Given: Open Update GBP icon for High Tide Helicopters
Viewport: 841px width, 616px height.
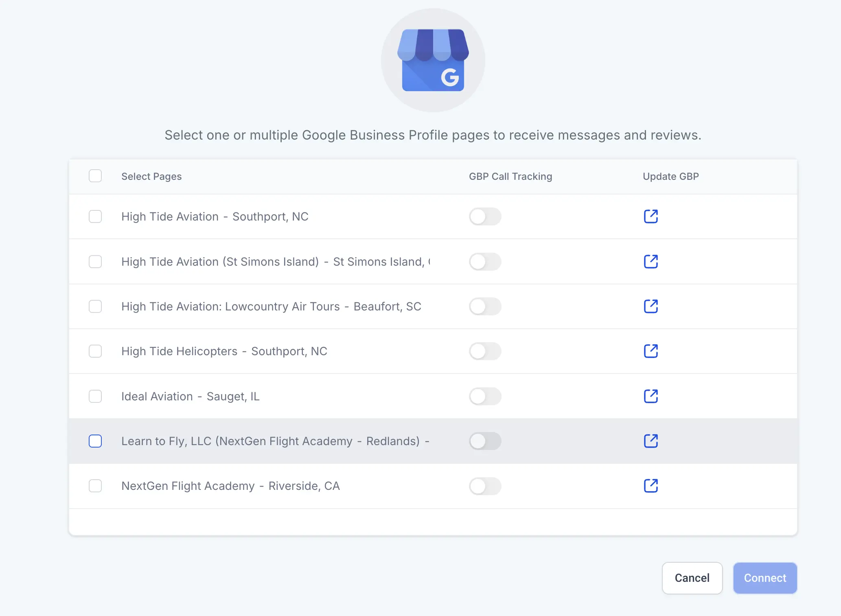Looking at the screenshot, I should coord(651,351).
